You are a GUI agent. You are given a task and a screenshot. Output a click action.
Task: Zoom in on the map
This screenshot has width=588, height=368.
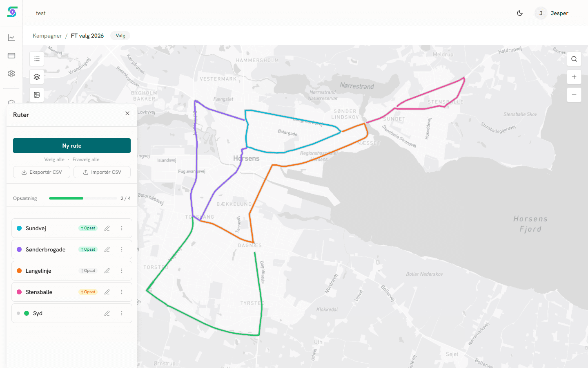[574, 77]
